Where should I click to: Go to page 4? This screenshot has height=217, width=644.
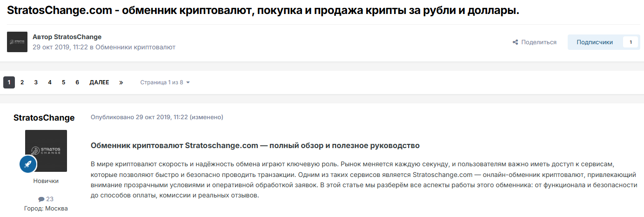click(x=49, y=82)
